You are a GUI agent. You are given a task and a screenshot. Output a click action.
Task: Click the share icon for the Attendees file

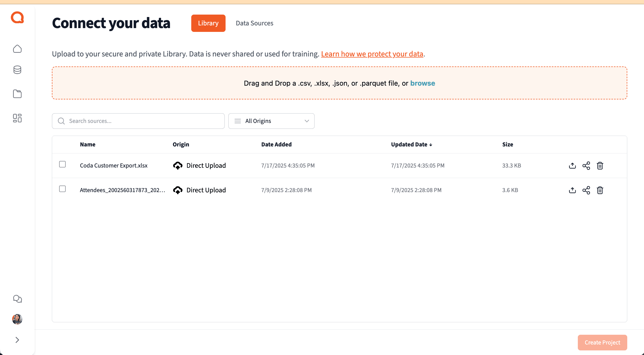[586, 190]
